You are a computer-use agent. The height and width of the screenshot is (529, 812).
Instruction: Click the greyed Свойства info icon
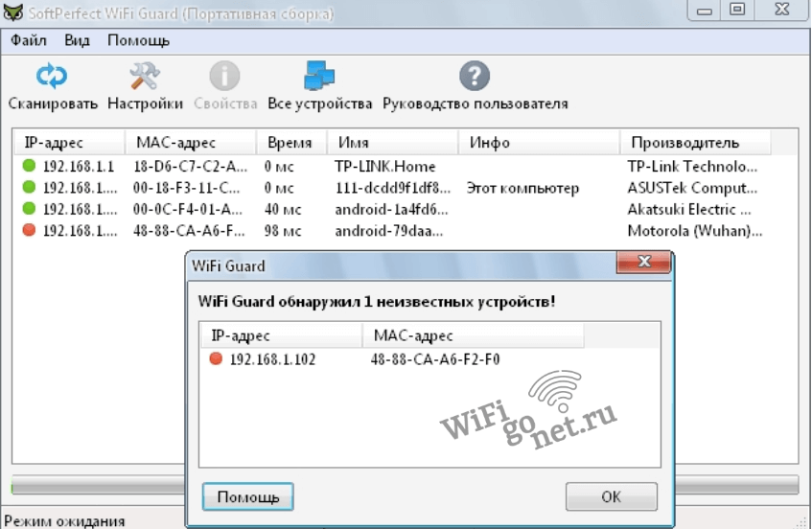click(224, 76)
